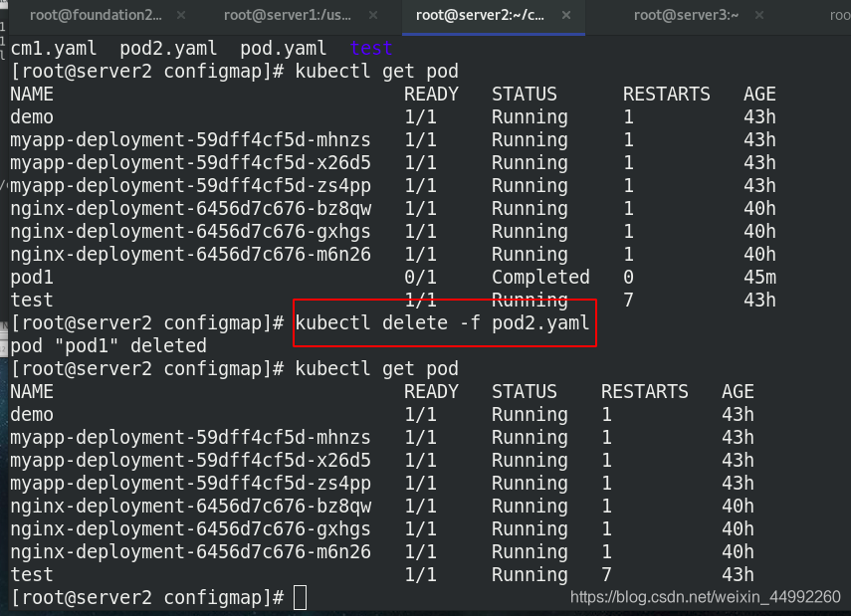Click 'myapp-deployment-59dff4cf5d-mhnzs' in the second list

coord(190,438)
